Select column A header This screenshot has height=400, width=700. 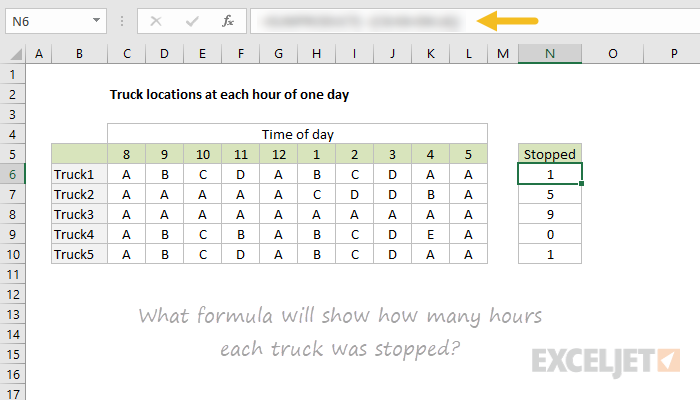[x=39, y=54]
